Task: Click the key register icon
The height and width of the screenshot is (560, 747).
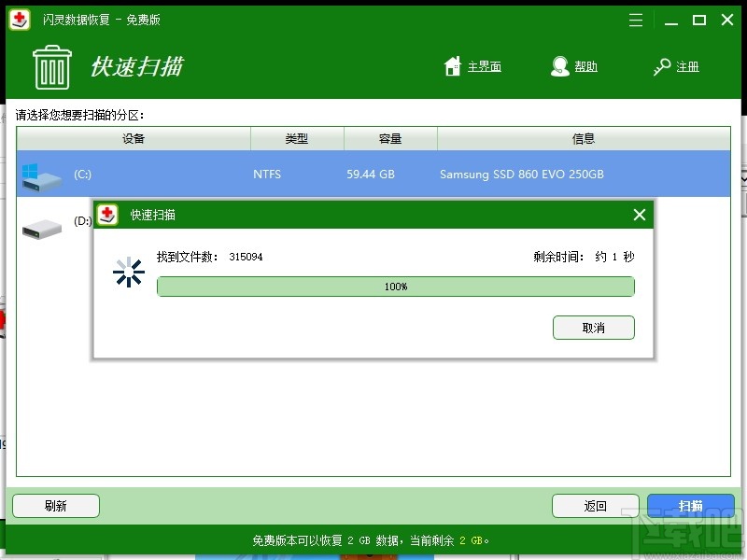Action: click(662, 66)
